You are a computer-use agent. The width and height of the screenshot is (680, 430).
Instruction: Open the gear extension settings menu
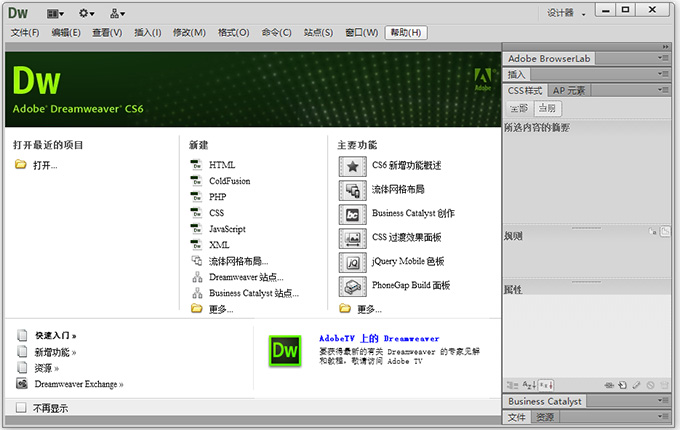point(86,14)
